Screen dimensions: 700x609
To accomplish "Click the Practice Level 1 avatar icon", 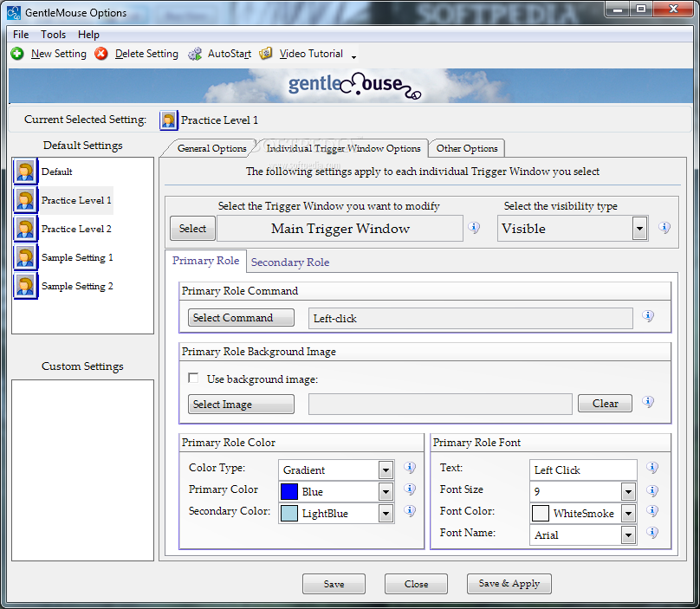I will pyautogui.click(x=25, y=200).
